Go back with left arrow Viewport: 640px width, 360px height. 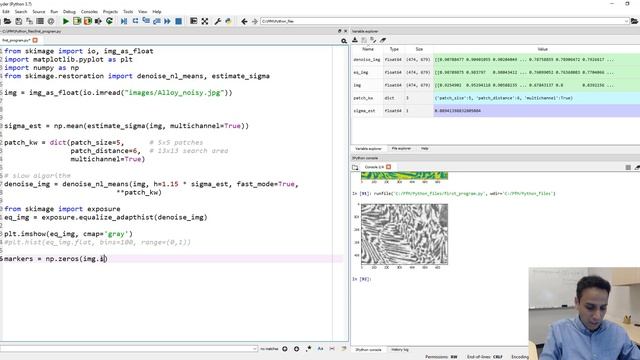(x=244, y=21)
